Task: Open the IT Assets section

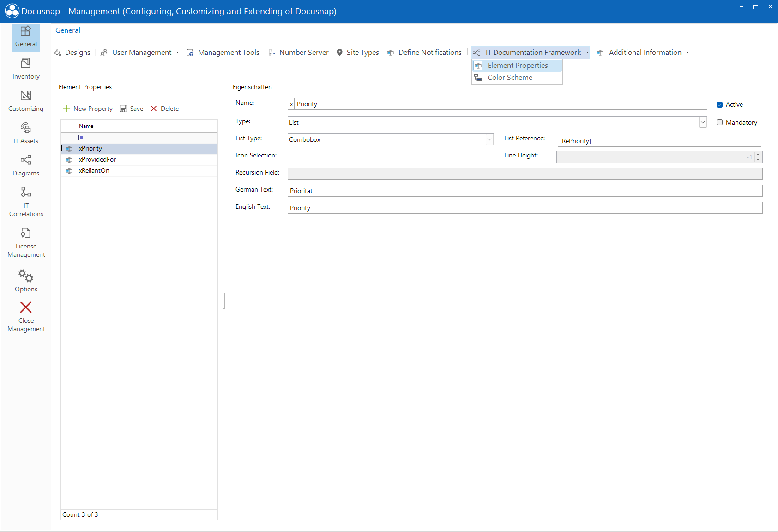Action: pos(26,133)
